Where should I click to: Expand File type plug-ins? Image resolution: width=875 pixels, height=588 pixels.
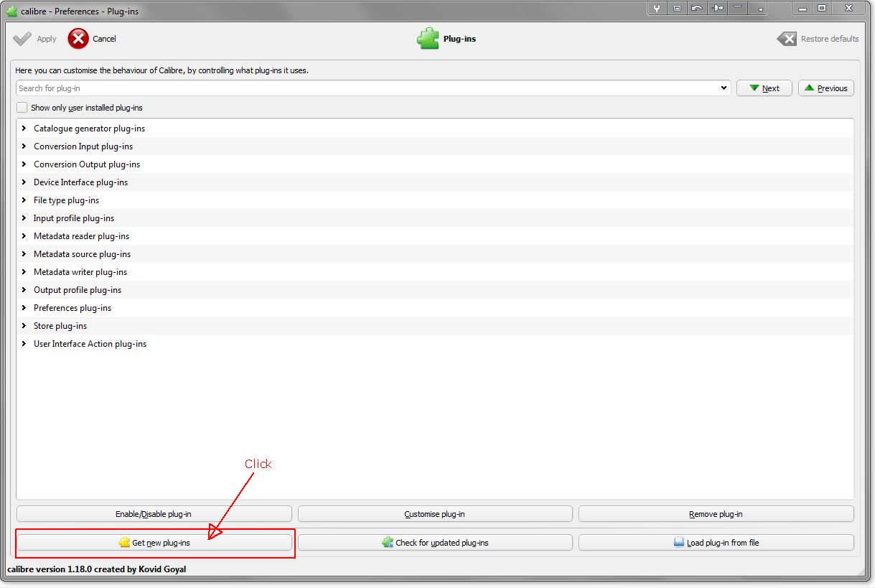click(24, 200)
